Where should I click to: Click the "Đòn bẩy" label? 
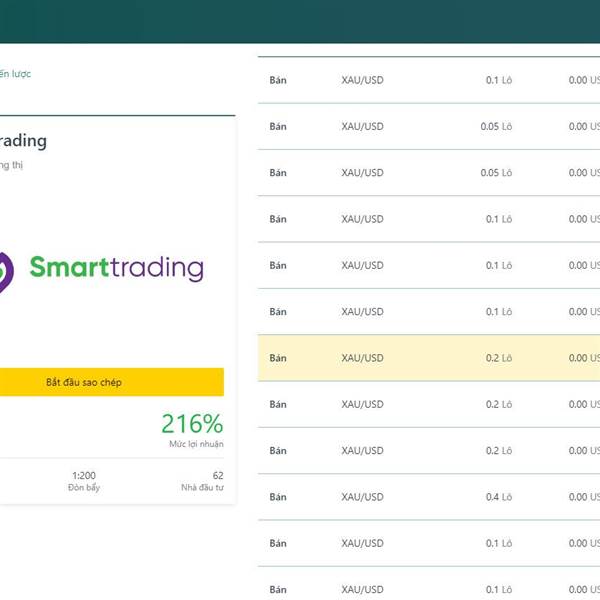[x=84, y=488]
